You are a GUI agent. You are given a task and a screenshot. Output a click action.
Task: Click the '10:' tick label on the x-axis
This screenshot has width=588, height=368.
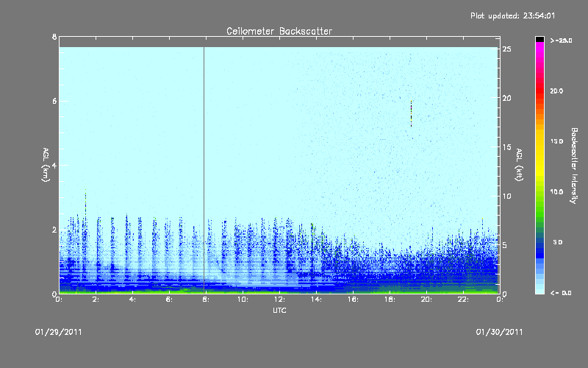[243, 300]
